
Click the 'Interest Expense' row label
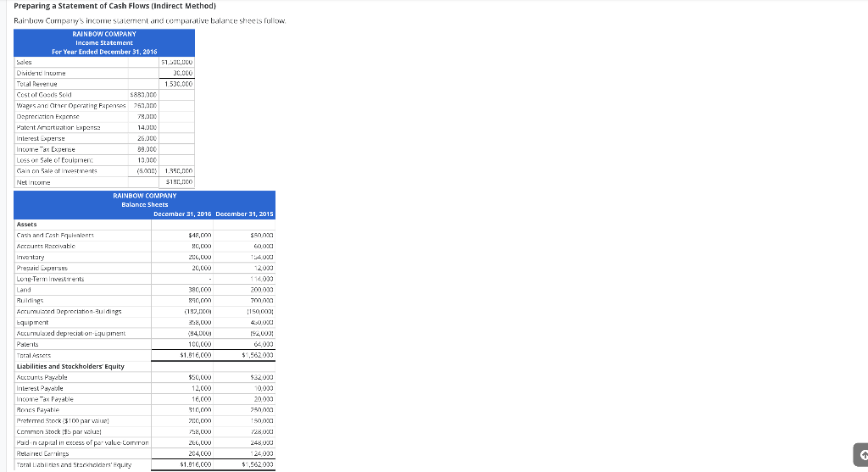coord(41,139)
